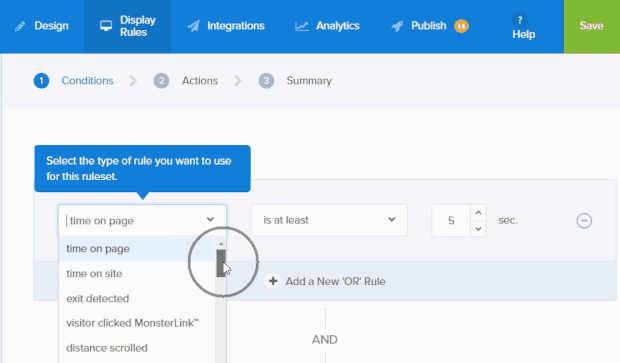
Task: Remove the rule with the minus circle icon
Action: coord(584,220)
